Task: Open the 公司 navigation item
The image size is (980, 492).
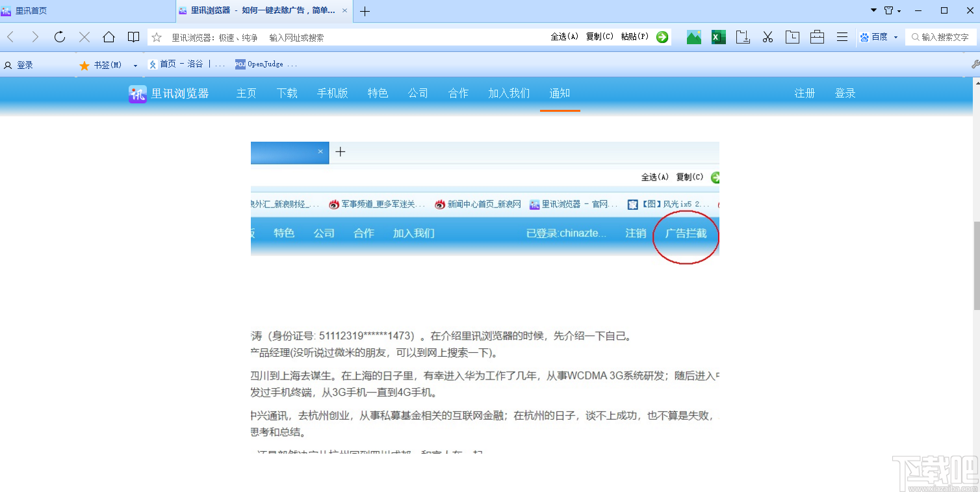Action: (x=418, y=93)
